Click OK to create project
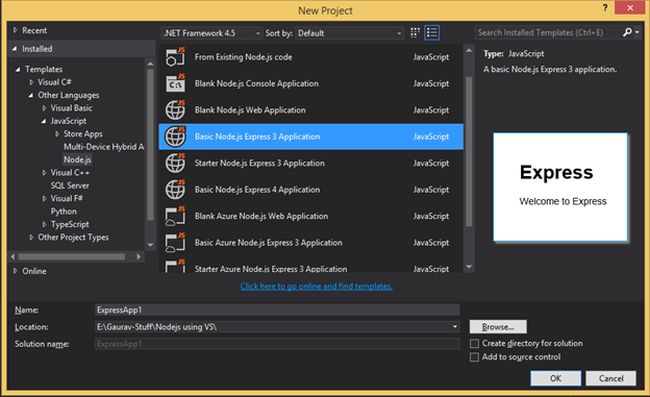Image resolution: width=650 pixels, height=397 pixels. tap(555, 378)
